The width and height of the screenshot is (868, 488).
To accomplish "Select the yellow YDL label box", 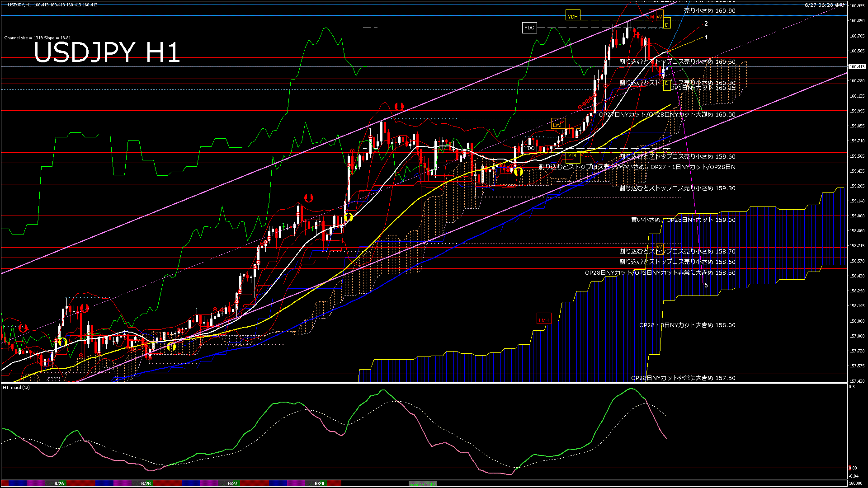I will point(572,156).
